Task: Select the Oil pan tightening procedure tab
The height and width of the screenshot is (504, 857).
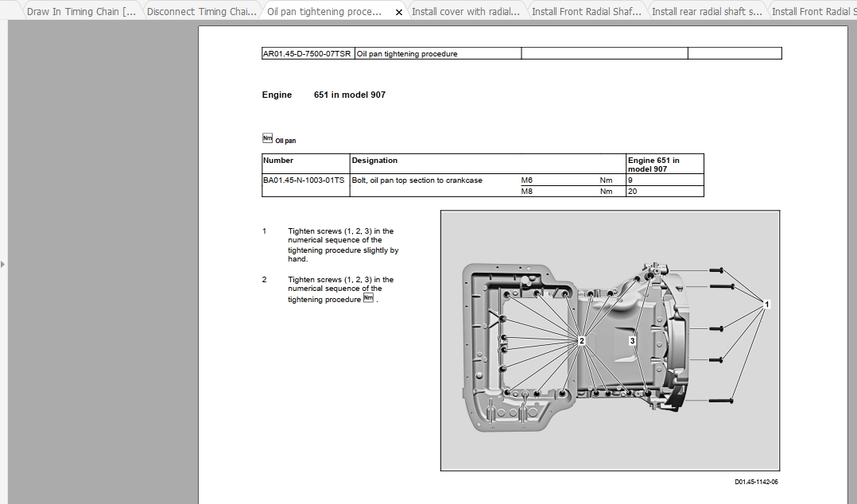Action: [x=324, y=11]
